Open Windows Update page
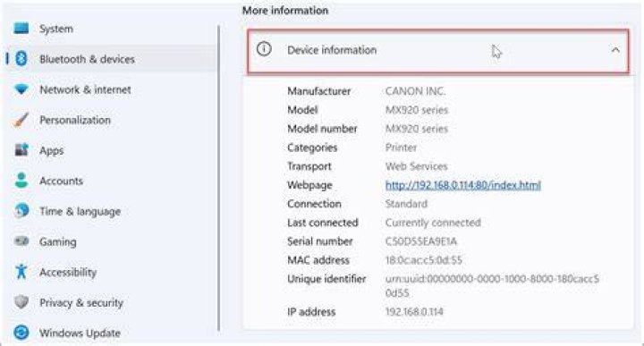Image resolution: width=644 pixels, height=346 pixels. 80,333
